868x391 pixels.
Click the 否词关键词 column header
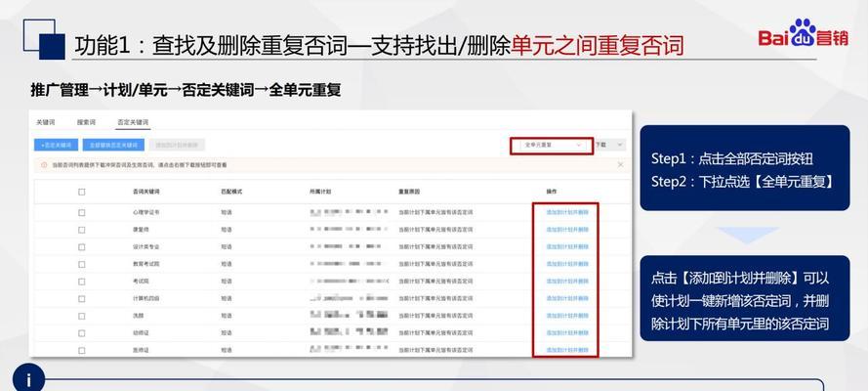click(146, 192)
